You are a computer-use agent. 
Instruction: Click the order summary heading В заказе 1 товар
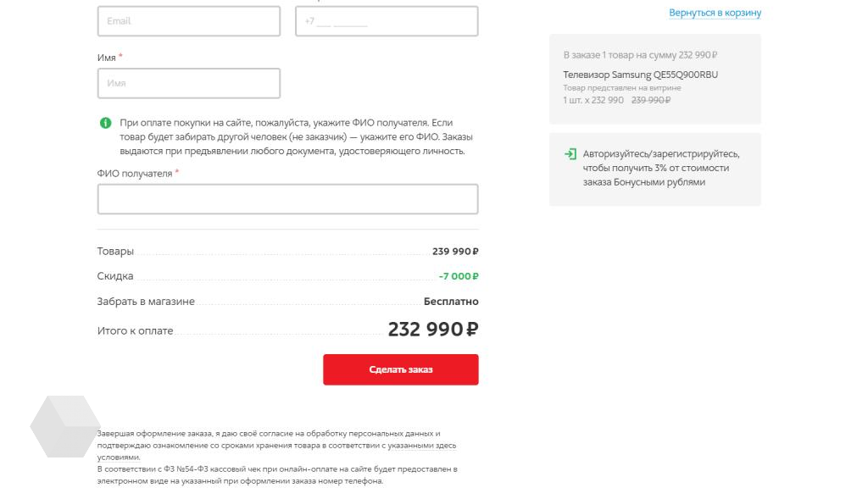point(640,55)
